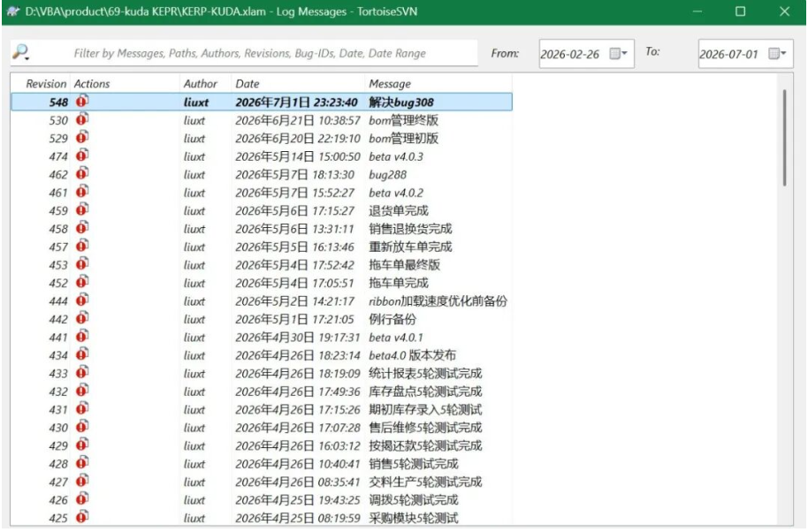
Task: Select the log message 'ribbon加载速度优化前备份'
Action: (438, 300)
